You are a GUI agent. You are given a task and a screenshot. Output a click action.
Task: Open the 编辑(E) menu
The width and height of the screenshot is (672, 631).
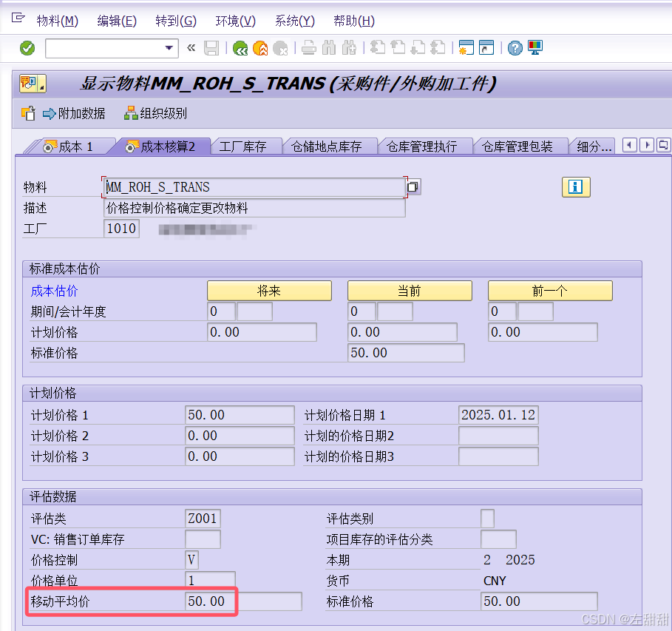pyautogui.click(x=117, y=21)
